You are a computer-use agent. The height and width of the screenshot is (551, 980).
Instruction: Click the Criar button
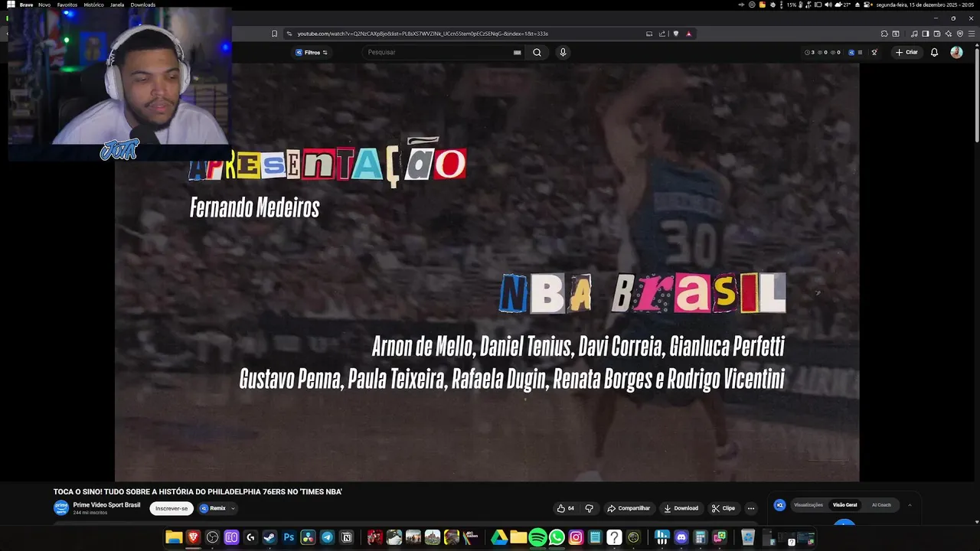pyautogui.click(x=906, y=53)
